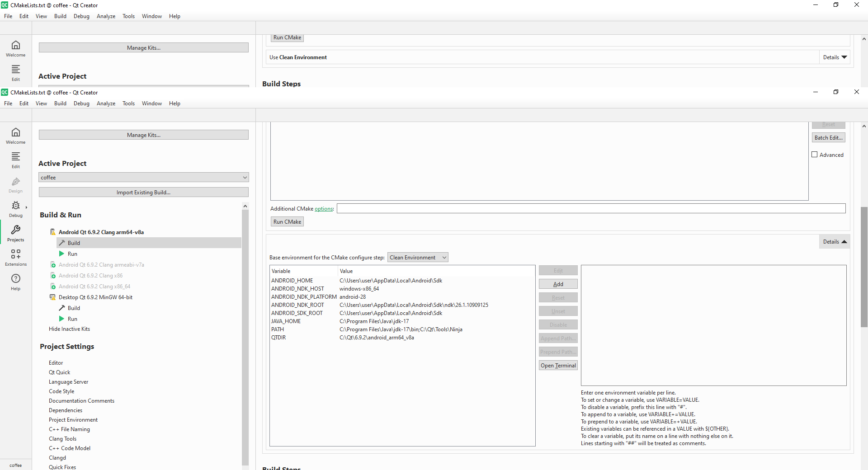Switch to Debug mode in the sidebar
The image size is (868, 470).
16,209
